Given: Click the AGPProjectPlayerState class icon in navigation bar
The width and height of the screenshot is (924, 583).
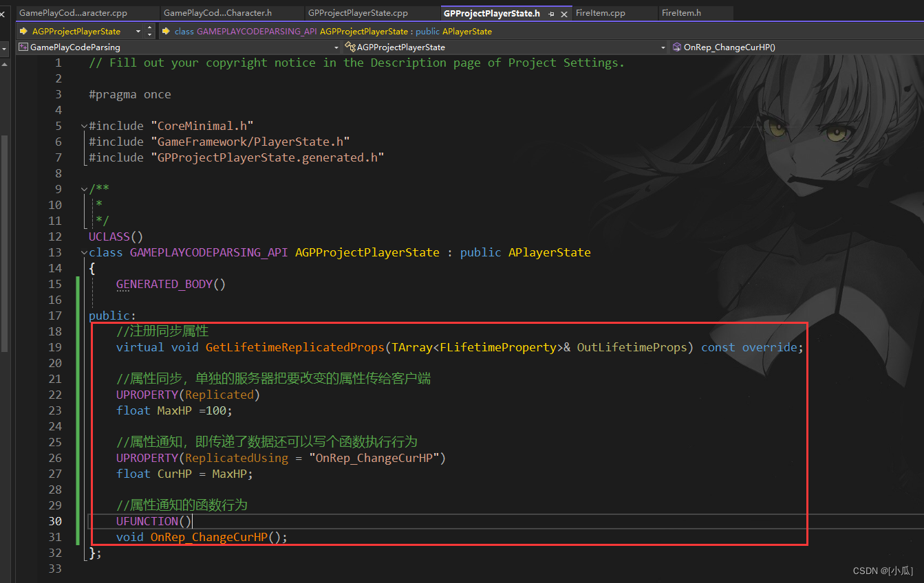Looking at the screenshot, I should coord(350,47).
